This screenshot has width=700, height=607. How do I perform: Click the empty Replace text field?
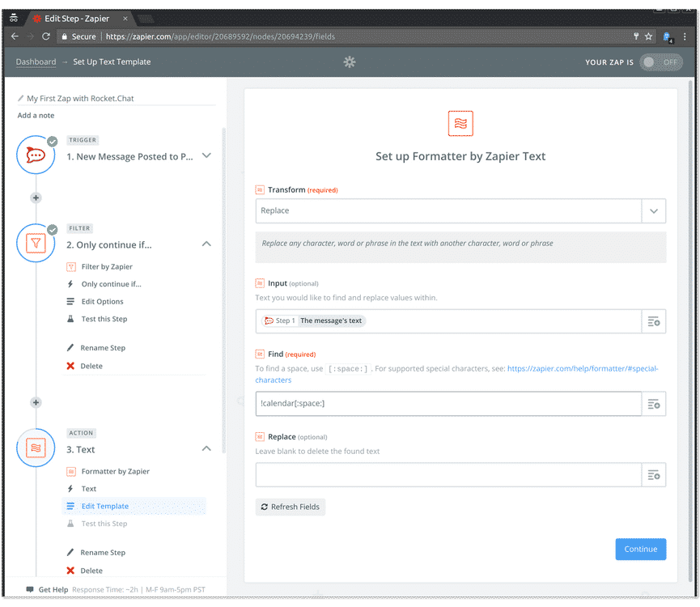(448, 475)
